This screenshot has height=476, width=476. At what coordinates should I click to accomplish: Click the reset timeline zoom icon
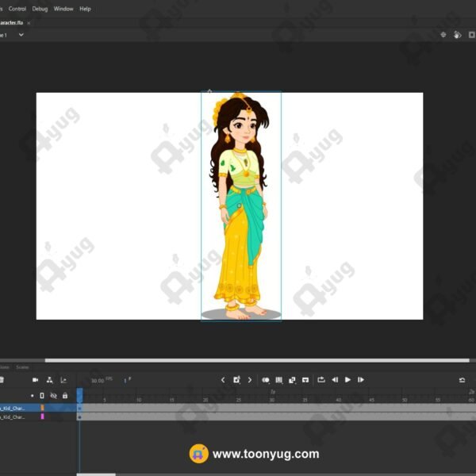(x=462, y=380)
